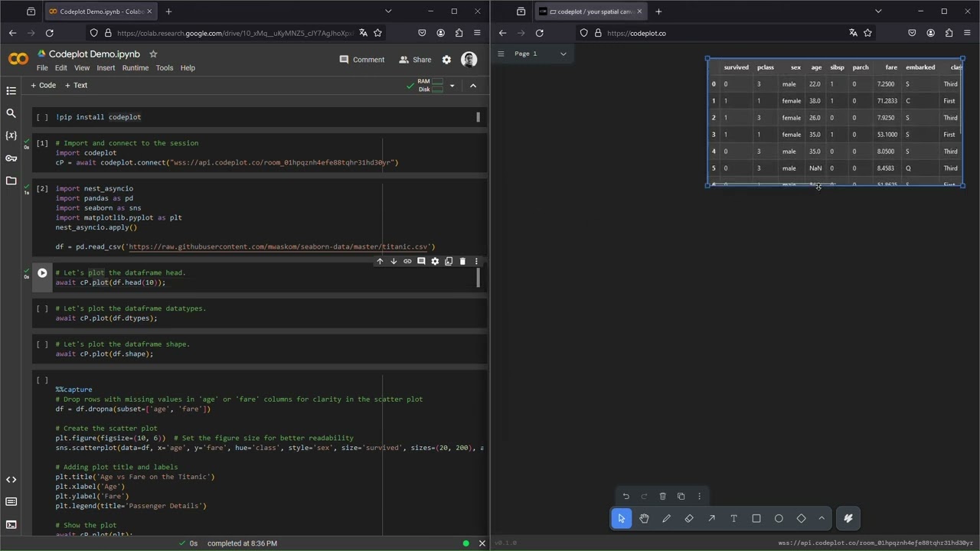
Task: Mirror cell in tab icon
Action: tap(449, 261)
